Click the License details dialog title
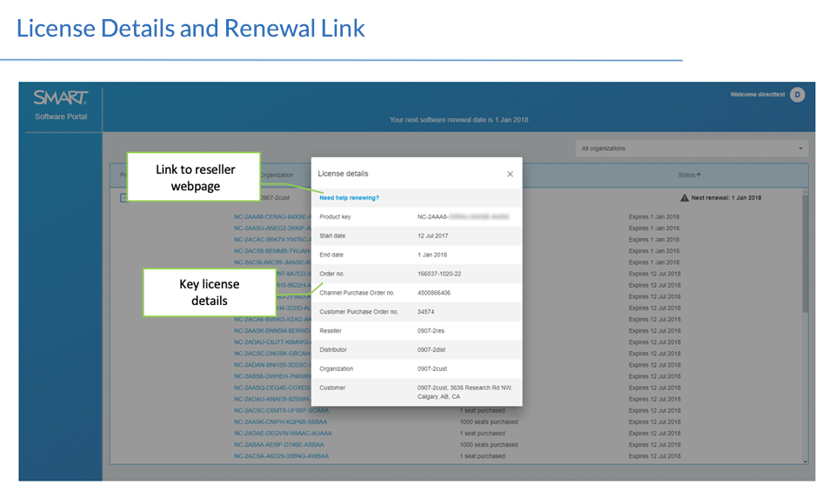Image resolution: width=835 pixels, height=504 pixels. click(x=343, y=174)
